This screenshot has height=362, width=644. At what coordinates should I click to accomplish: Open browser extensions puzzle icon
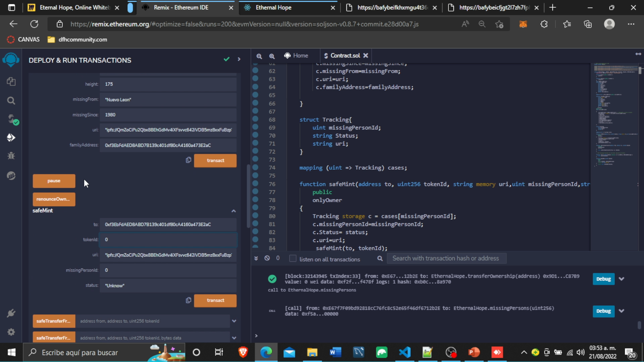(x=544, y=24)
